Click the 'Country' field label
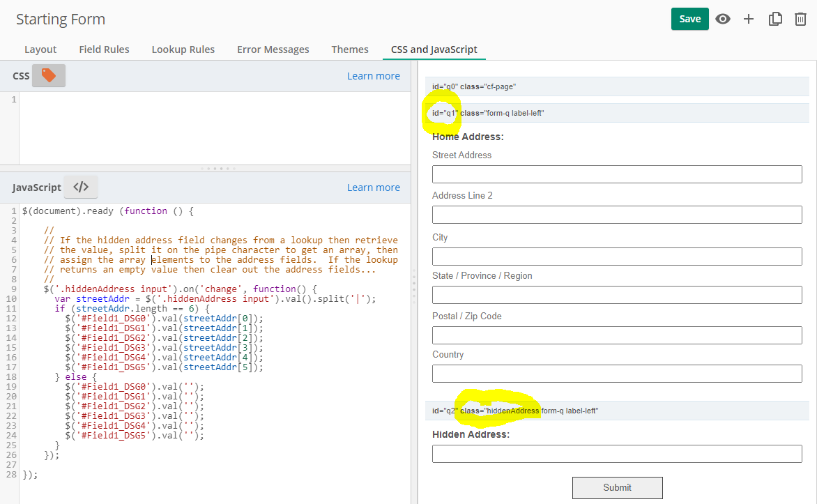 point(448,354)
